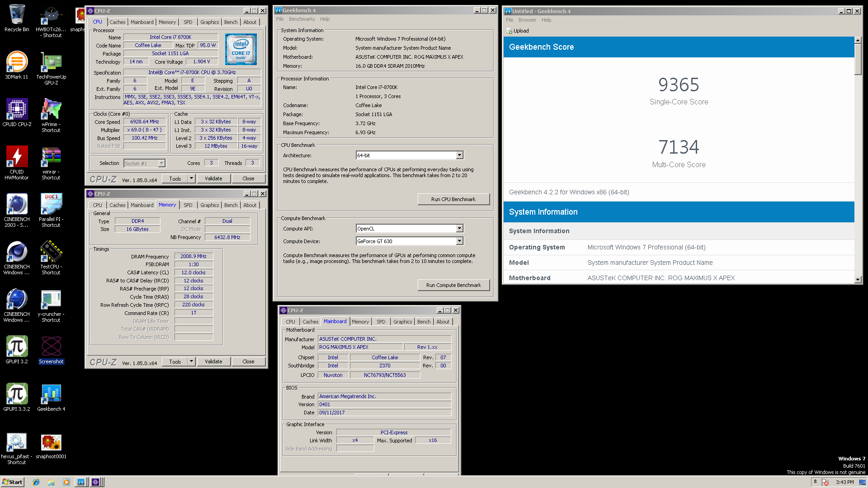Screen dimensions: 868x488
Task: Open Help menu in Geekbench 4 window
Action: [325, 19]
